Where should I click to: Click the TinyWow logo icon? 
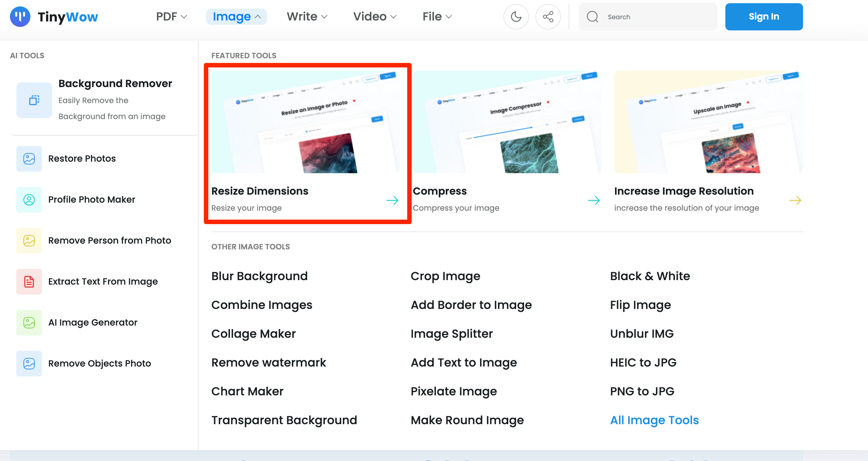click(x=20, y=17)
